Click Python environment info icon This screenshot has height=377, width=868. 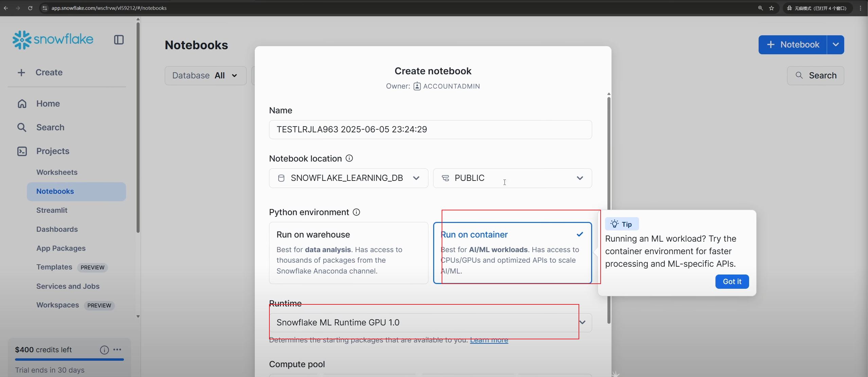(x=356, y=212)
